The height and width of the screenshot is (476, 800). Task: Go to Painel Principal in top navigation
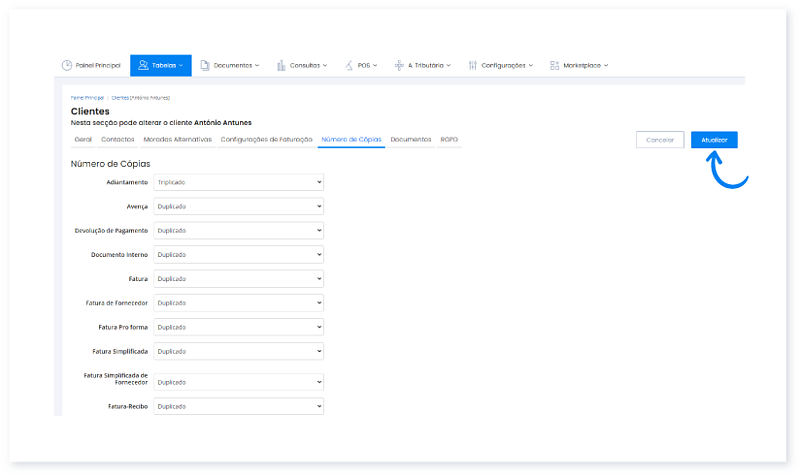pyautogui.click(x=91, y=65)
